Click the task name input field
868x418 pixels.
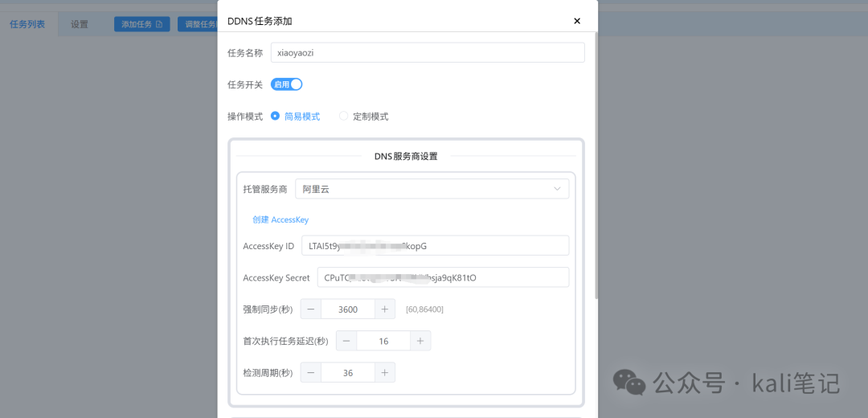point(428,52)
